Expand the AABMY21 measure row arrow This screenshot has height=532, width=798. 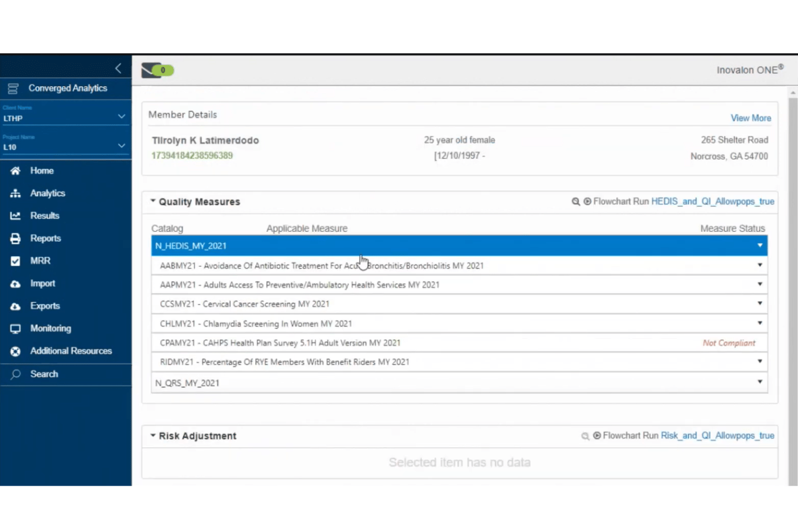click(760, 265)
